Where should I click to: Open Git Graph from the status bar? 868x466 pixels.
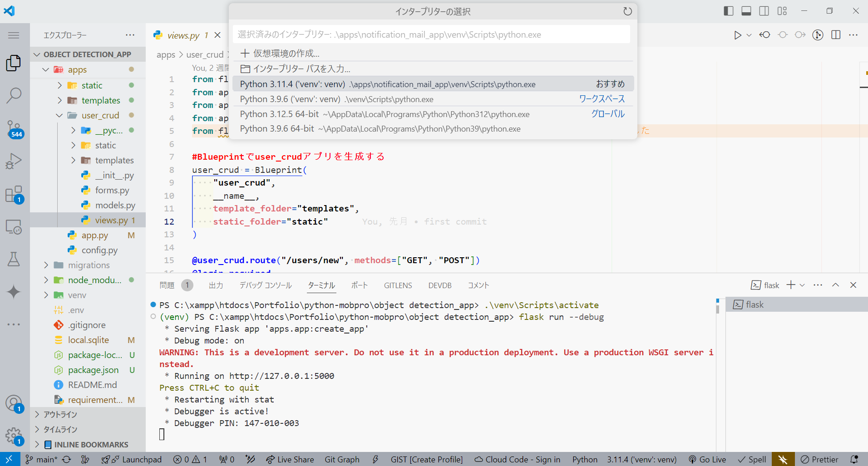342,459
